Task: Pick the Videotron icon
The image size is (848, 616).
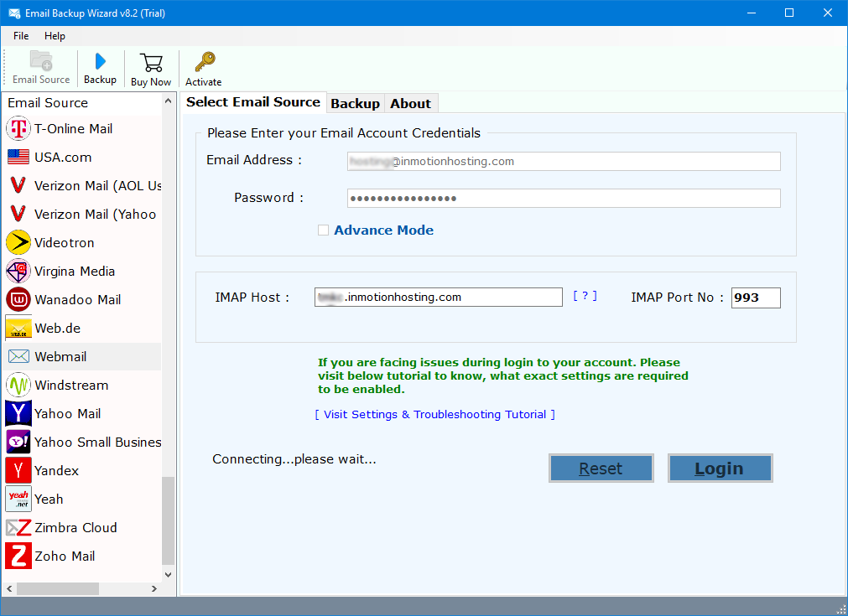Action: (18, 242)
